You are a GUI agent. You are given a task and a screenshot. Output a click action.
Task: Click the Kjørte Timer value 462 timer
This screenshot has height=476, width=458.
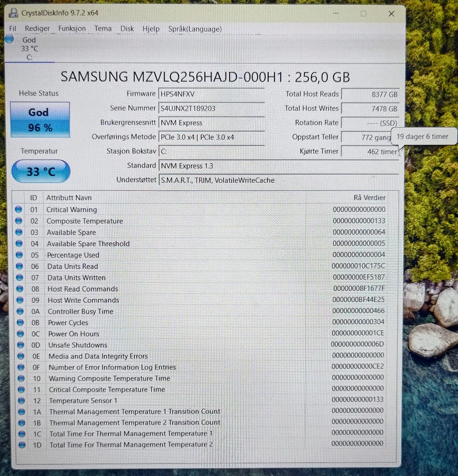pos(370,152)
